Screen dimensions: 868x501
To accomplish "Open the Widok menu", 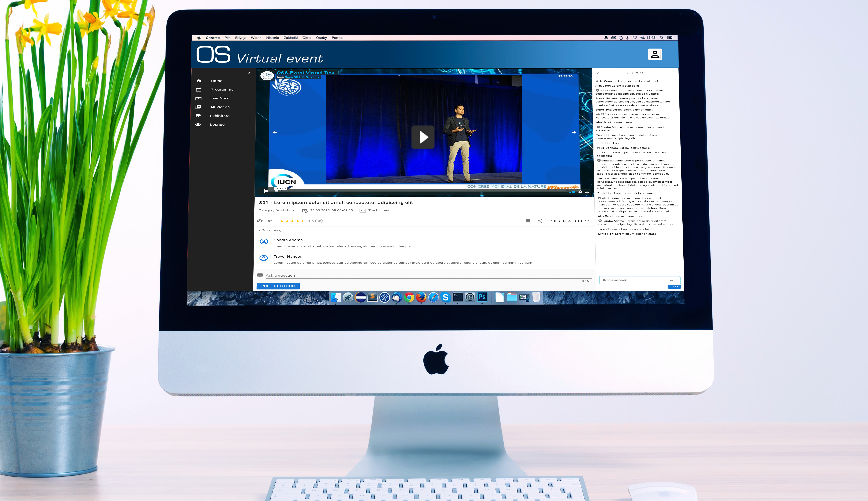I will point(256,38).
